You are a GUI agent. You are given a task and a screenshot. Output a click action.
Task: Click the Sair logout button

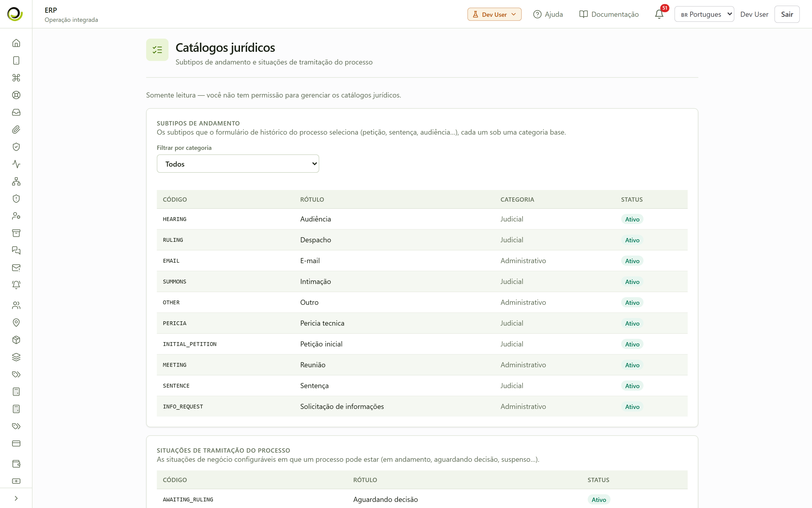click(x=787, y=14)
